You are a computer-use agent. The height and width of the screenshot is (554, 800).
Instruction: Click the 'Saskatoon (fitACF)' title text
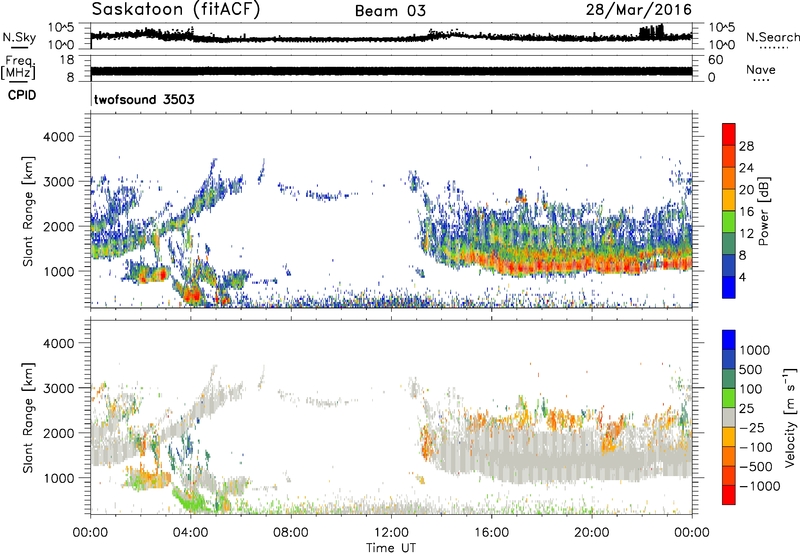pos(176,10)
